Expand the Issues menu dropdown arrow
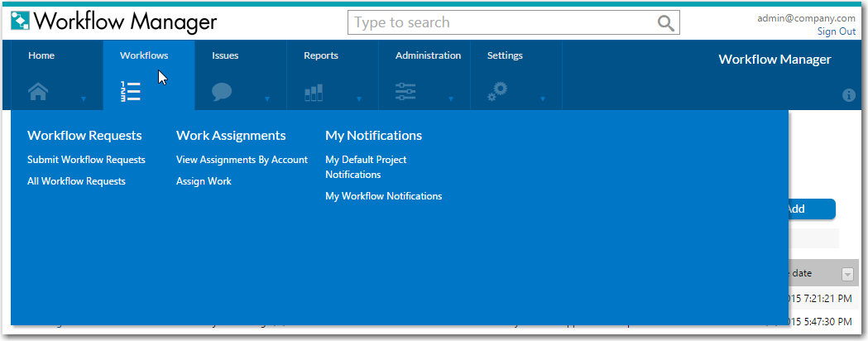This screenshot has width=868, height=341. 267,99
